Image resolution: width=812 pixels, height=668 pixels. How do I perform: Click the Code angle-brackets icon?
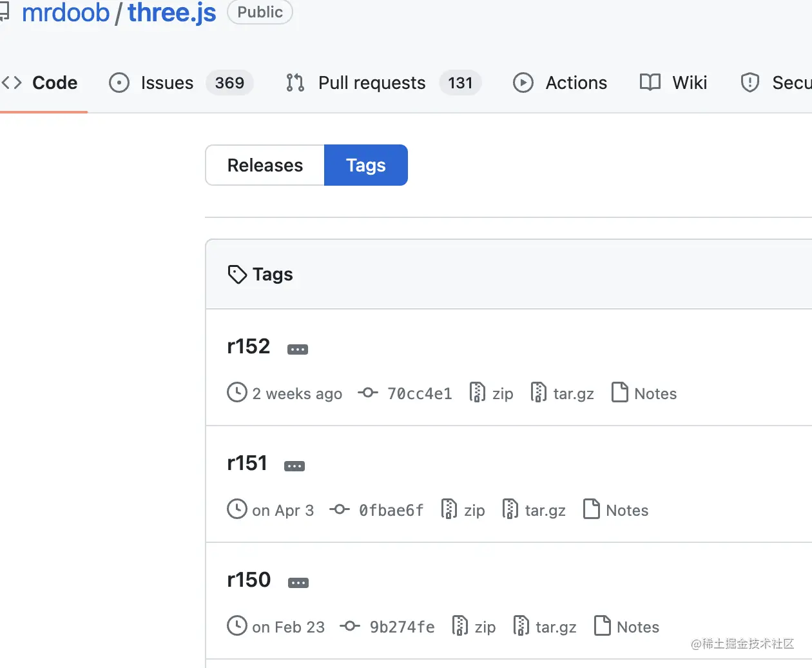coord(12,83)
